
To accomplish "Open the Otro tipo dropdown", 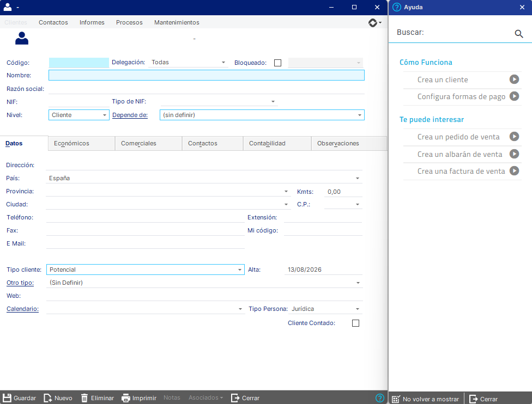I will (x=358, y=283).
